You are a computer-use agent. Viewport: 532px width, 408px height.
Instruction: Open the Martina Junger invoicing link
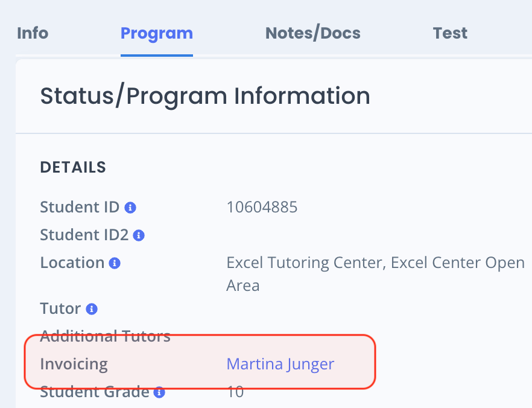(280, 364)
